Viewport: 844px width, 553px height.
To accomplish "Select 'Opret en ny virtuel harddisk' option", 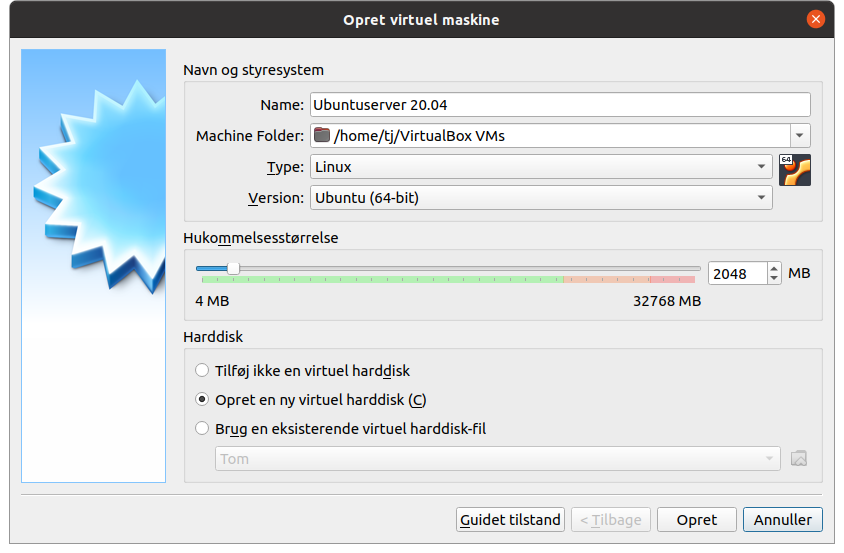I will [202, 400].
